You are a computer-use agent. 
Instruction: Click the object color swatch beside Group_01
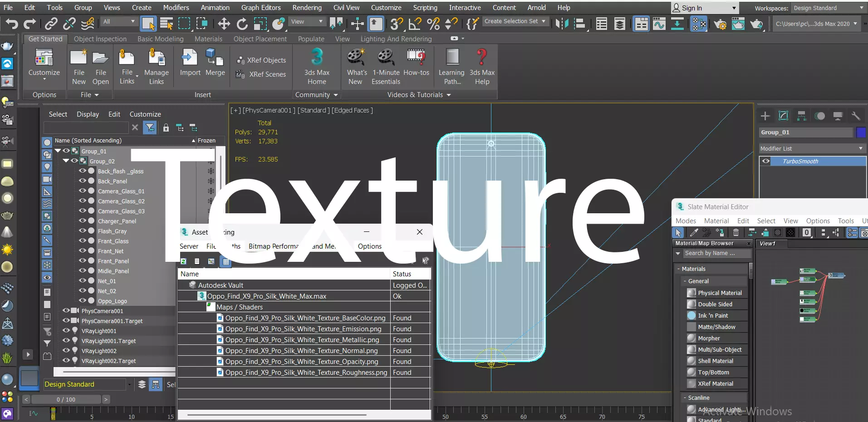pyautogui.click(x=861, y=132)
